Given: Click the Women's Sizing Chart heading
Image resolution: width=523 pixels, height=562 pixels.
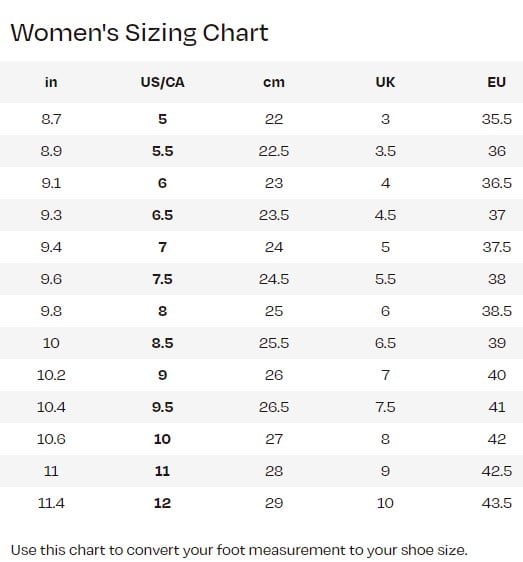Looking at the screenshot, I should (x=139, y=33).
